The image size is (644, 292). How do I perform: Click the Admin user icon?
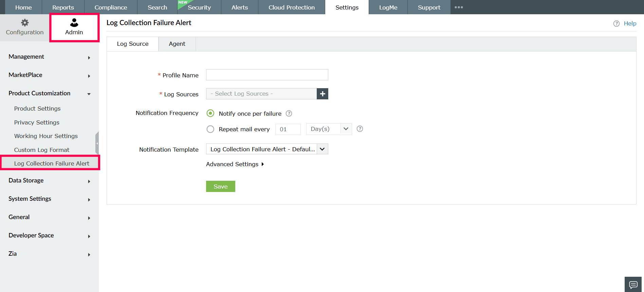(x=74, y=23)
